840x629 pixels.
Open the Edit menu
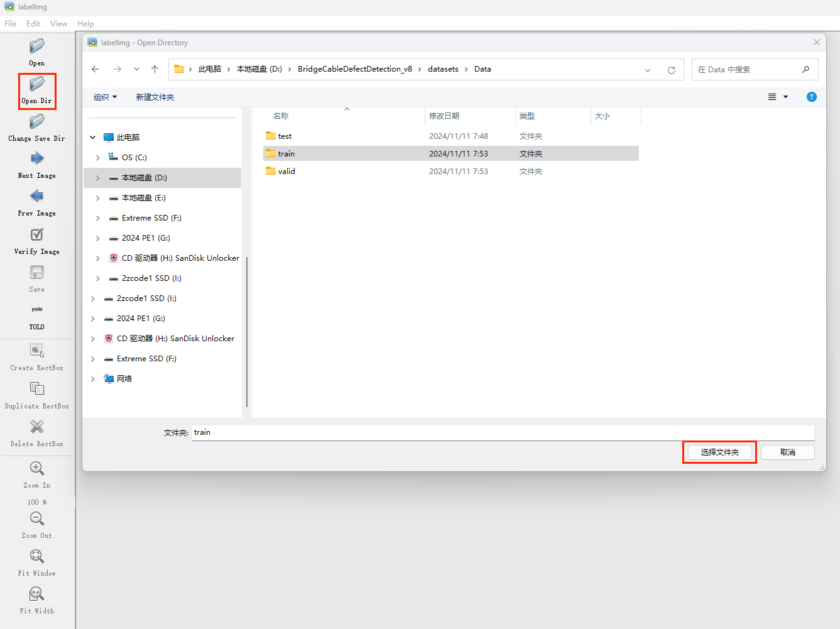[x=33, y=24]
